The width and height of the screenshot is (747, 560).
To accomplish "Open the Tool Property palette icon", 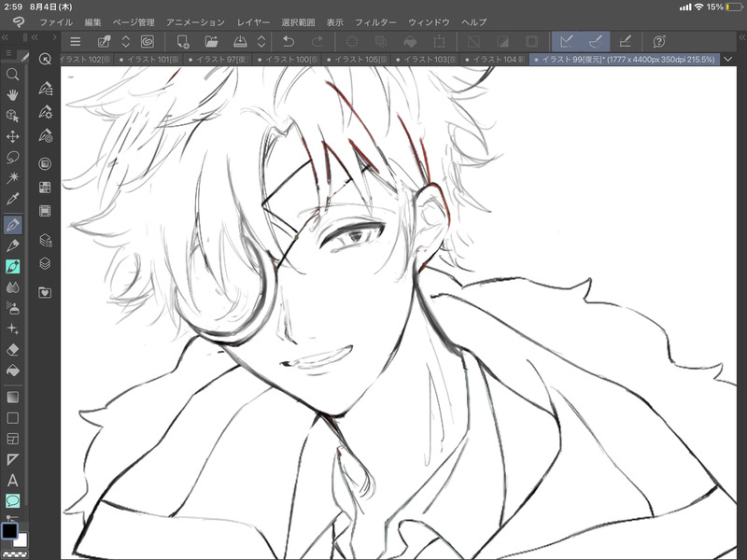I will click(x=45, y=112).
